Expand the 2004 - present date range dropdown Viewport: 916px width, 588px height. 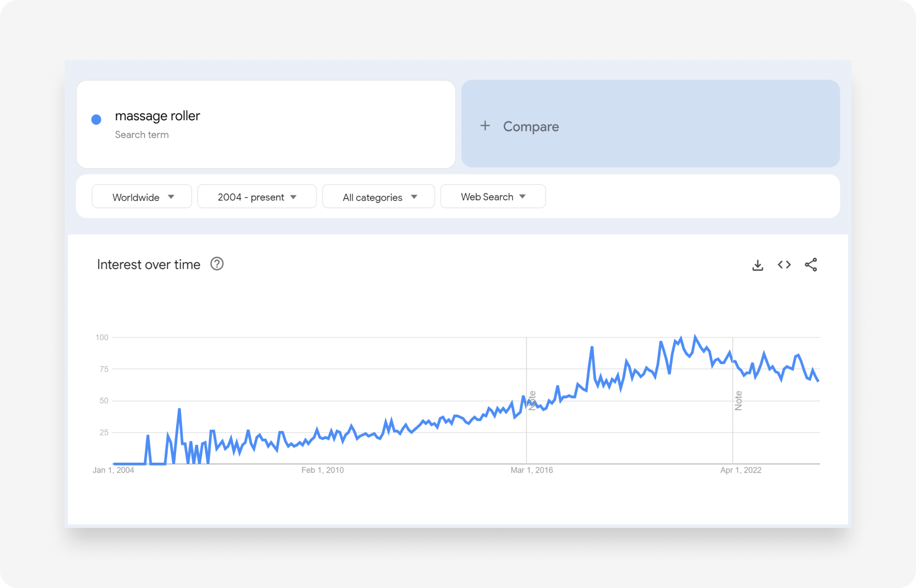[257, 197]
